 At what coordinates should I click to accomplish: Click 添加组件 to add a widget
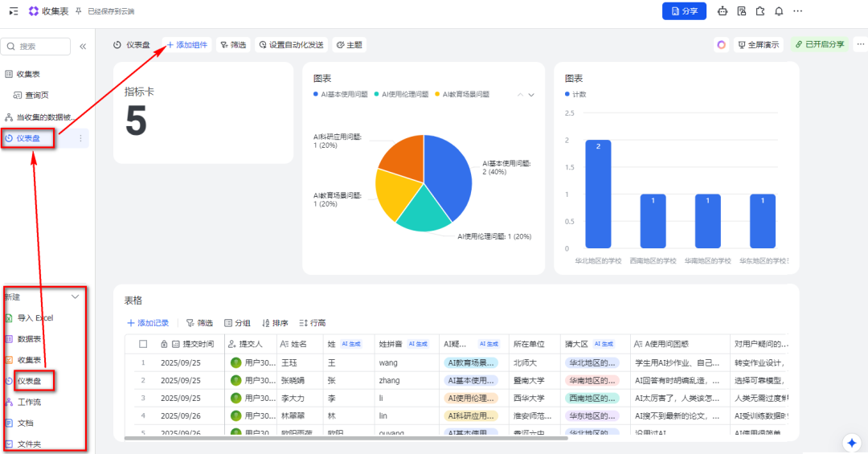point(187,45)
